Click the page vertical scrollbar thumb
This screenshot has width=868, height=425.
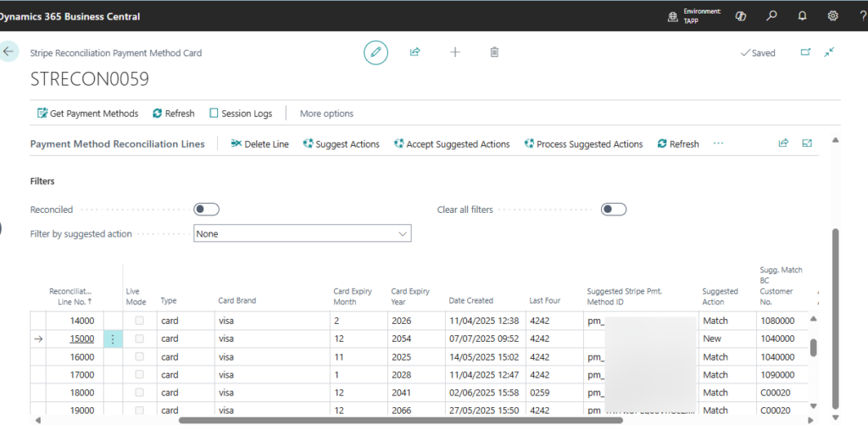pyautogui.click(x=836, y=319)
